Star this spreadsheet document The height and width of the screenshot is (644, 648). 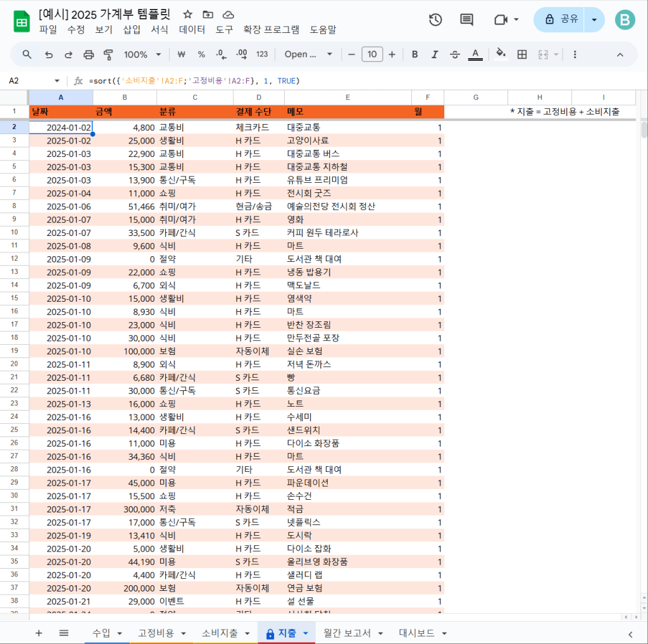coord(187,15)
